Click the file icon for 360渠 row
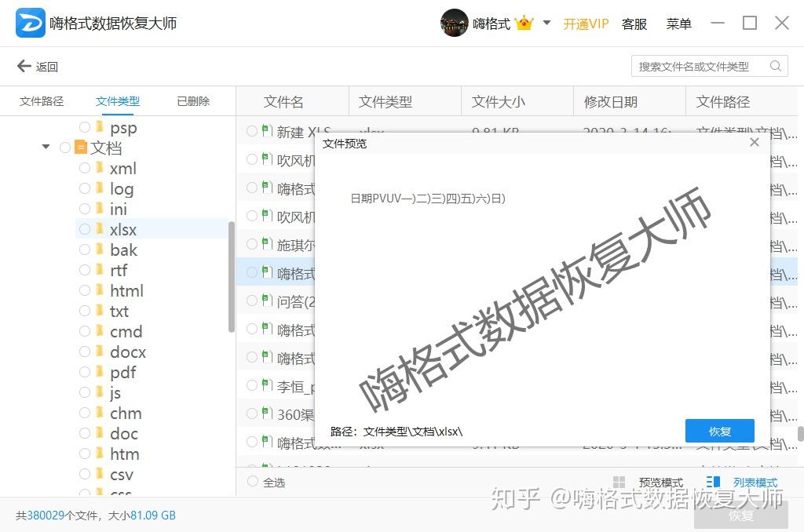The image size is (804, 532). point(267,413)
